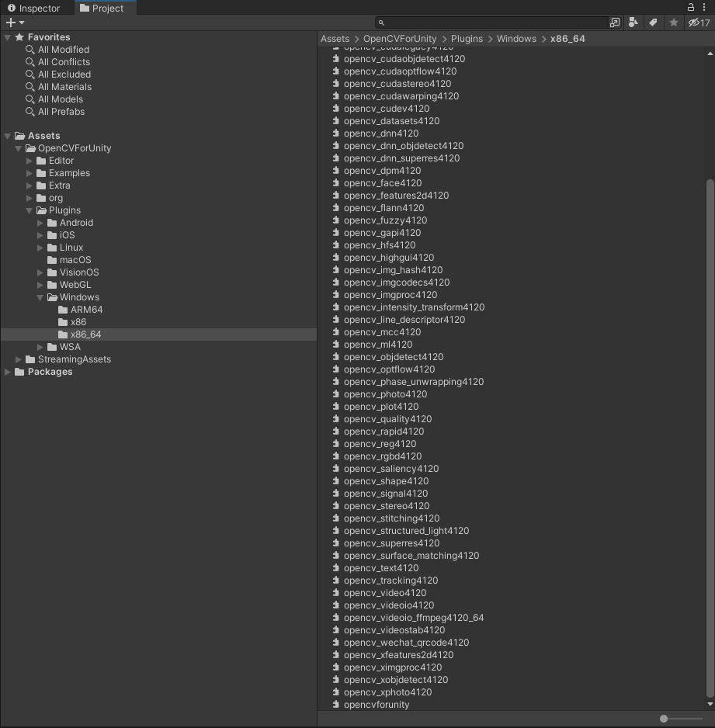
Task: Collapse the Windows folder in the tree
Action: 40,297
